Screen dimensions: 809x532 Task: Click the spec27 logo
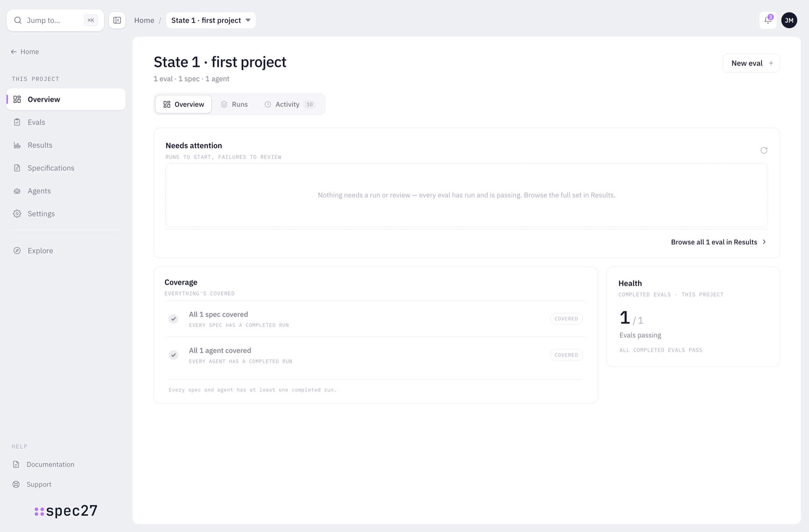point(66,511)
